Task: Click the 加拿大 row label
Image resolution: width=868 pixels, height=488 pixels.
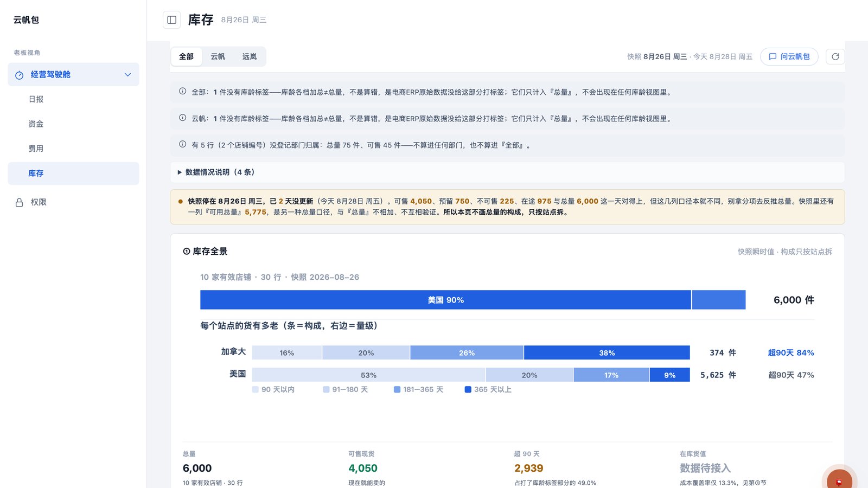Action: coord(233,352)
